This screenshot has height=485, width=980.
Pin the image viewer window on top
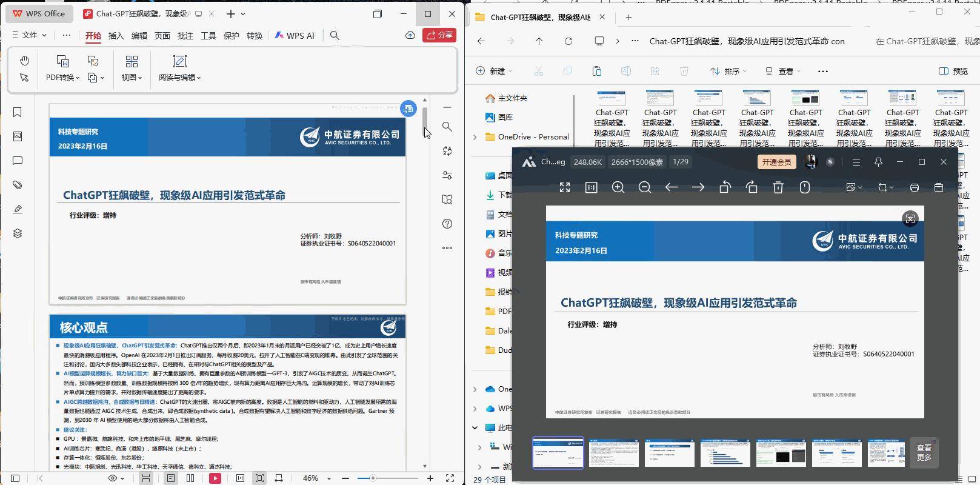[878, 162]
